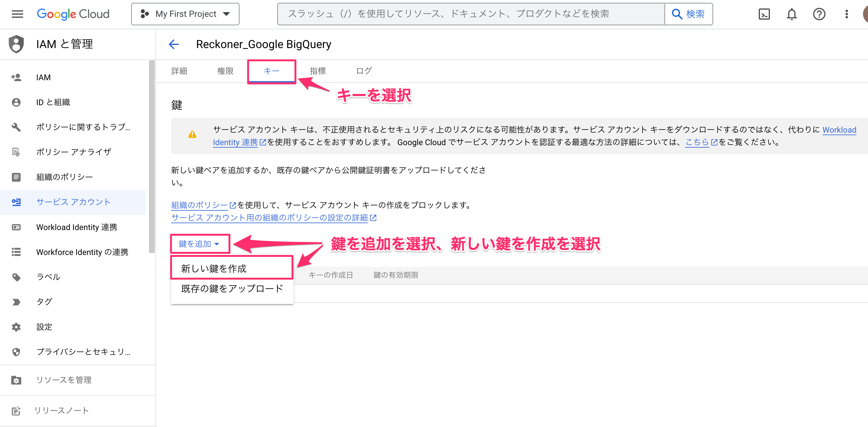The image size is (868, 427).
Task: Click the Workforce Identity list icon
Action: coord(16,252)
